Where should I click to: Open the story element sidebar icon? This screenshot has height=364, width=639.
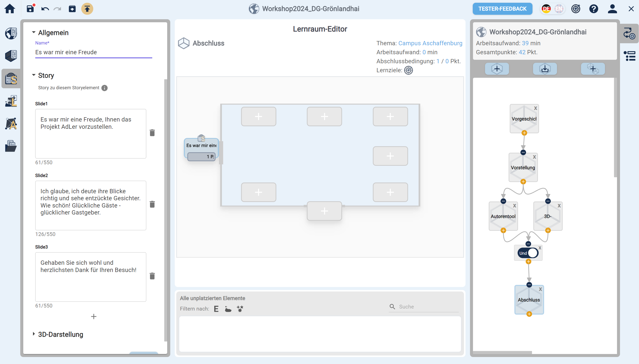click(11, 79)
